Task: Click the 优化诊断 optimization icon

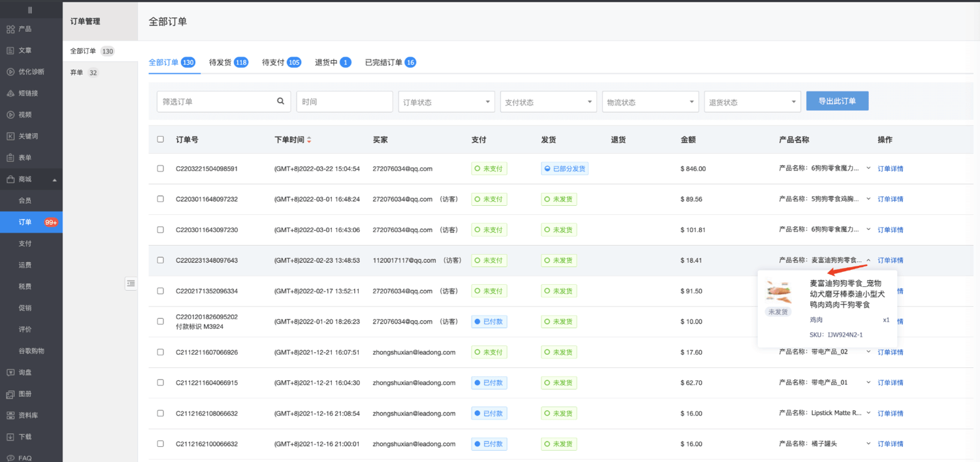Action: point(10,72)
